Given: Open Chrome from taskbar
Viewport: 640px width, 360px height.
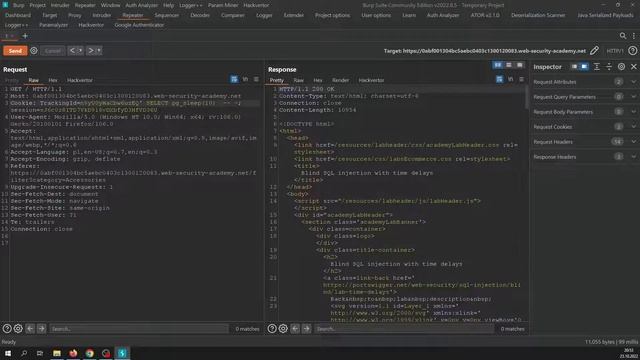Looking at the screenshot, I should [89, 353].
